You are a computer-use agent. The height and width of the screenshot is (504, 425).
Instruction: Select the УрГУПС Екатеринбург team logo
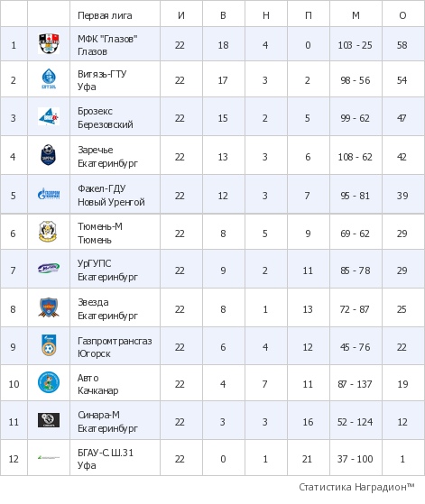(49, 269)
